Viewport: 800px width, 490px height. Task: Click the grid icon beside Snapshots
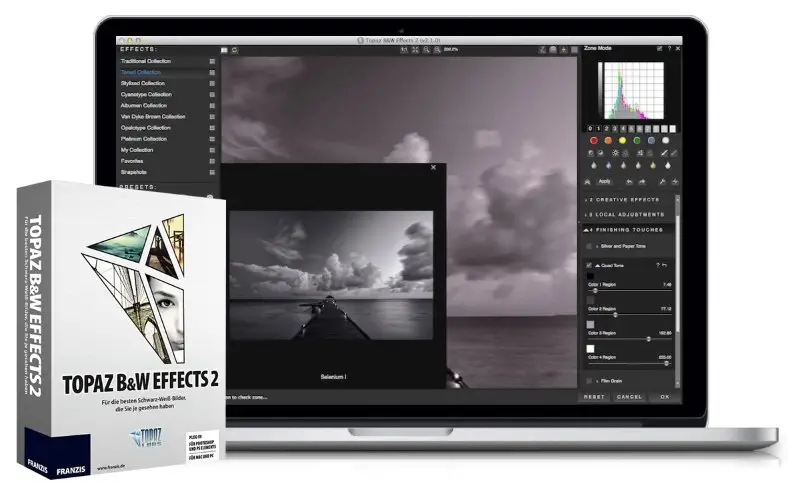(212, 173)
